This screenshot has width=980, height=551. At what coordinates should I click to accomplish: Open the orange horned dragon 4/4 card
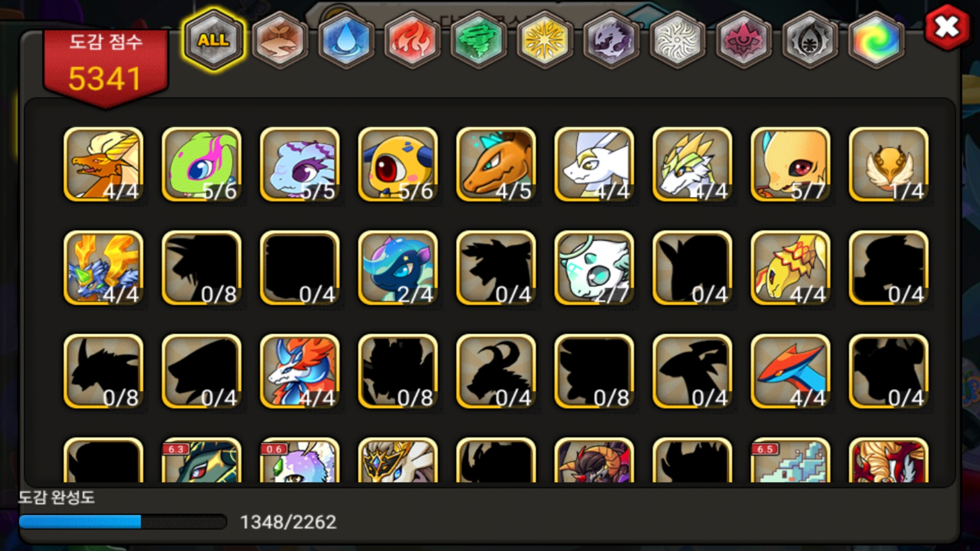pos(104,164)
